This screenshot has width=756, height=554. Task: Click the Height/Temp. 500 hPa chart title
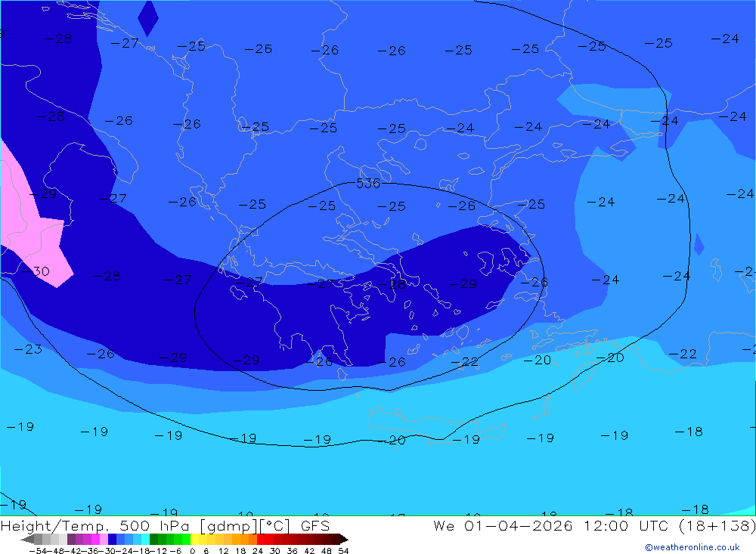95,525
